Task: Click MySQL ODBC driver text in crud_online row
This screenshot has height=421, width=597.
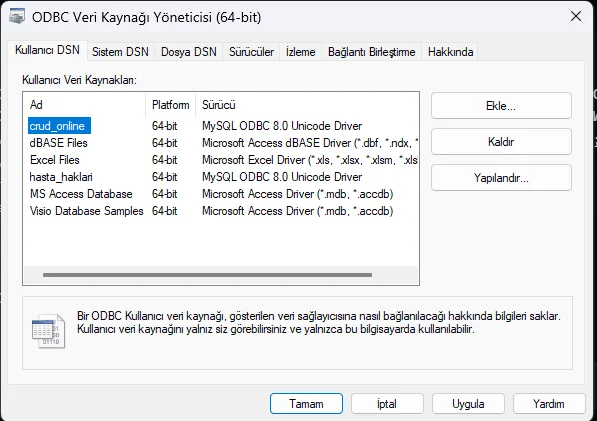Action: pyautogui.click(x=282, y=126)
